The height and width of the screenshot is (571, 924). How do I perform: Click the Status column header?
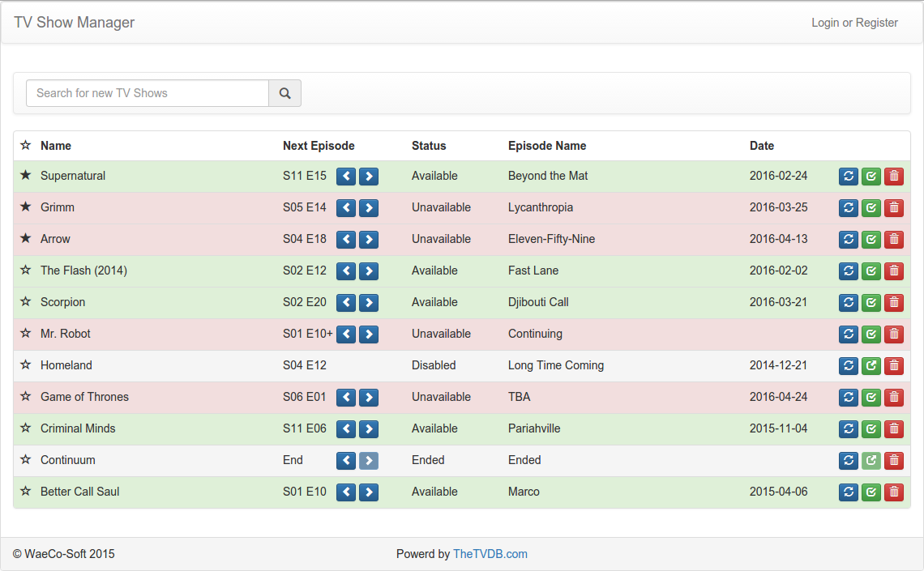tap(429, 146)
